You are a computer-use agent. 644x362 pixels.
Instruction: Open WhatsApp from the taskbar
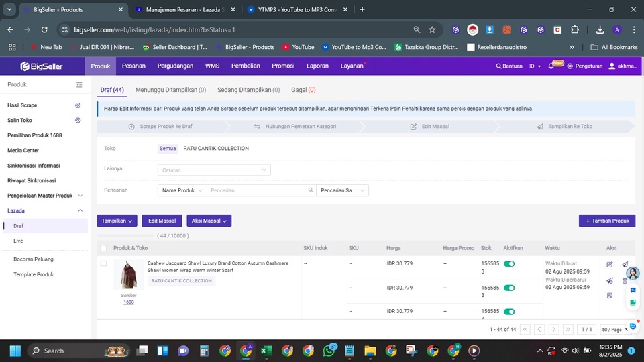point(329,351)
